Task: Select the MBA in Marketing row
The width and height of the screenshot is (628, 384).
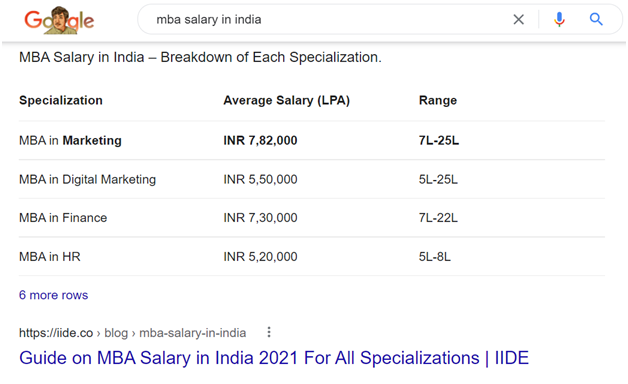Action: click(312, 141)
